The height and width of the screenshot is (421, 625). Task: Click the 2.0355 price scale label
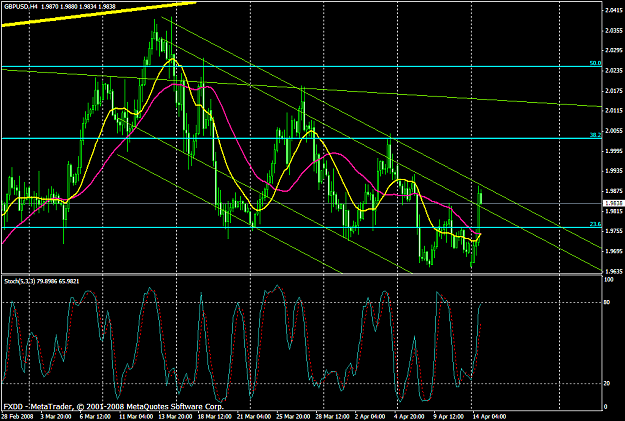pos(613,30)
